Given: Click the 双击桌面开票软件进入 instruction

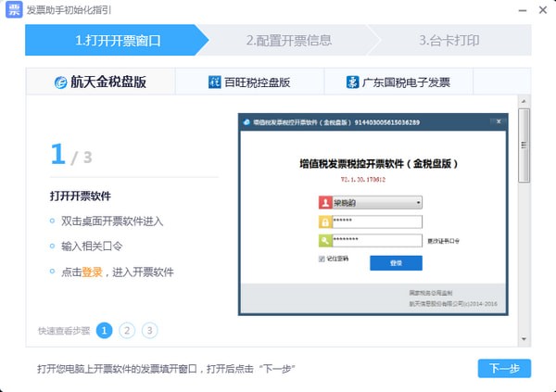Looking at the screenshot, I should tap(112, 221).
